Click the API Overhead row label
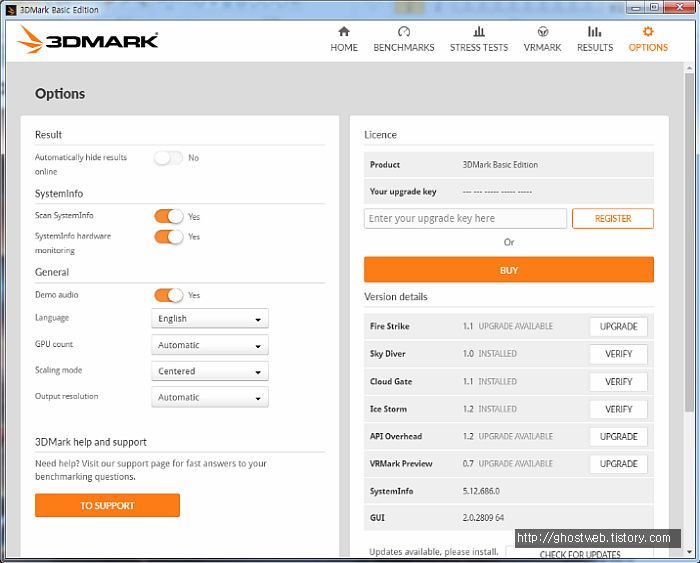This screenshot has width=700, height=563. (396, 436)
